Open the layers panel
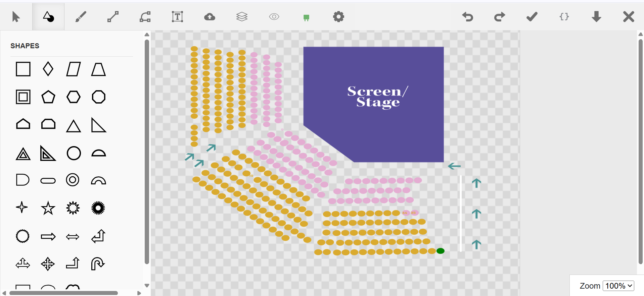The height and width of the screenshot is (296, 644). [x=242, y=17]
